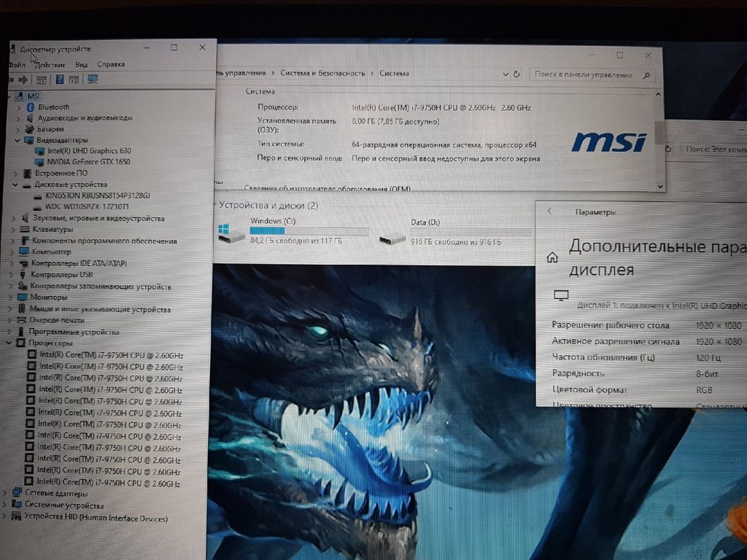Open the Действие menu
The height and width of the screenshot is (560, 747).
(x=50, y=65)
